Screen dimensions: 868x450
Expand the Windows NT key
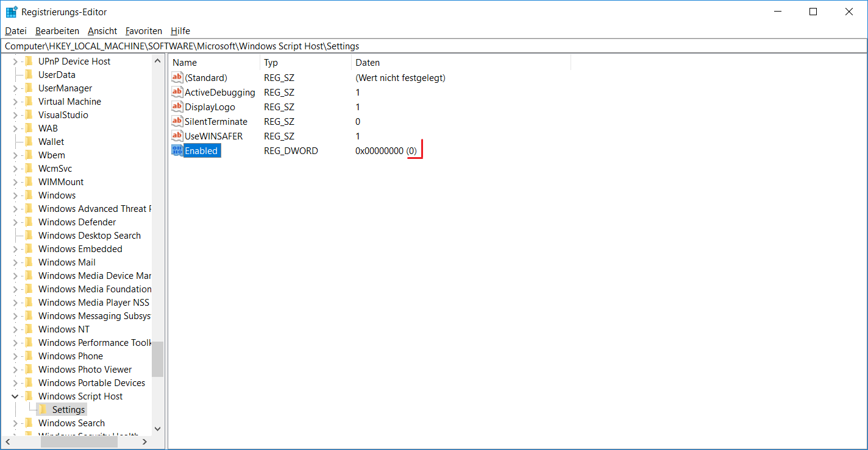pos(15,329)
